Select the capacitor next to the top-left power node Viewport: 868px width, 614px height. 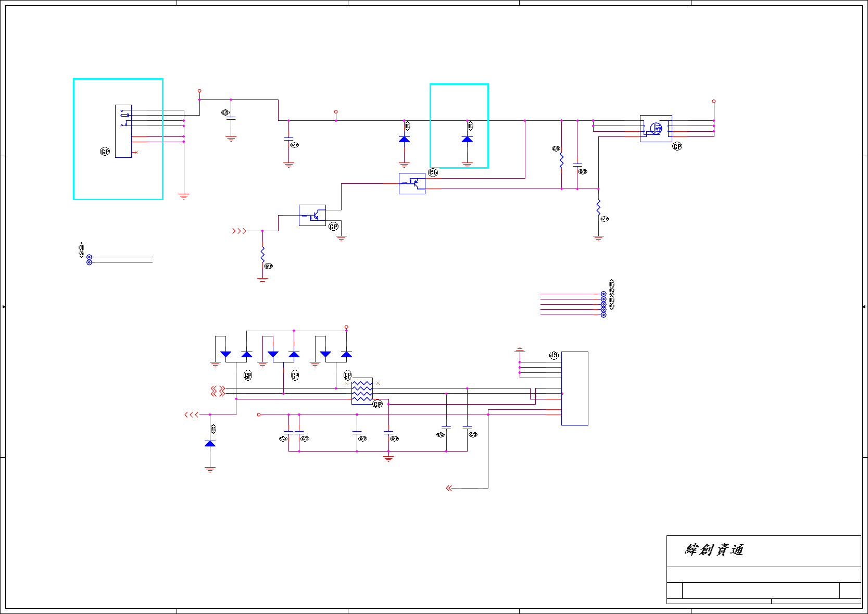point(231,118)
